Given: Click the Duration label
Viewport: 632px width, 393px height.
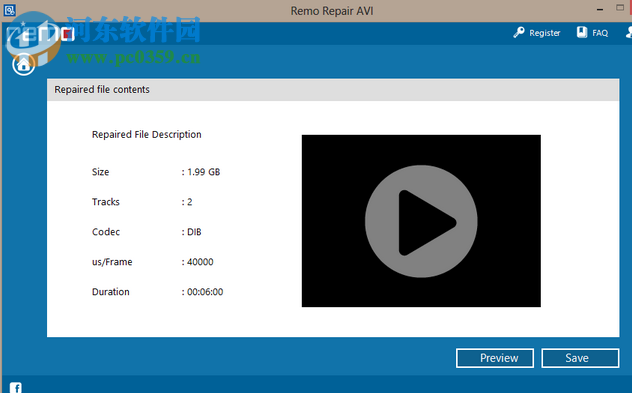Looking at the screenshot, I should 111,292.
